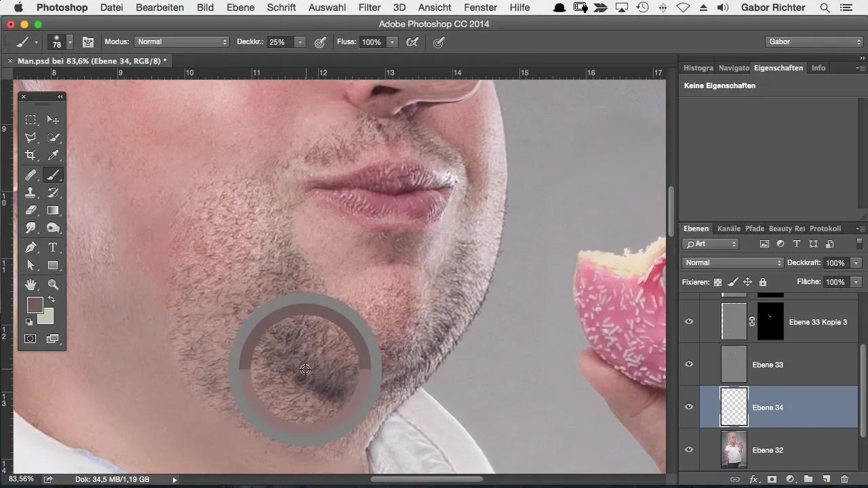Select the History Brush tool
The height and width of the screenshot is (488, 868).
[53, 192]
